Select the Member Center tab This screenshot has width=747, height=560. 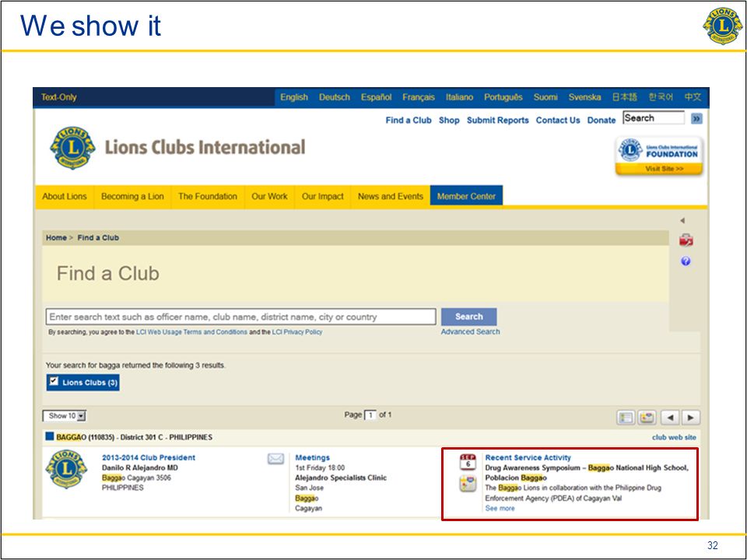click(466, 196)
